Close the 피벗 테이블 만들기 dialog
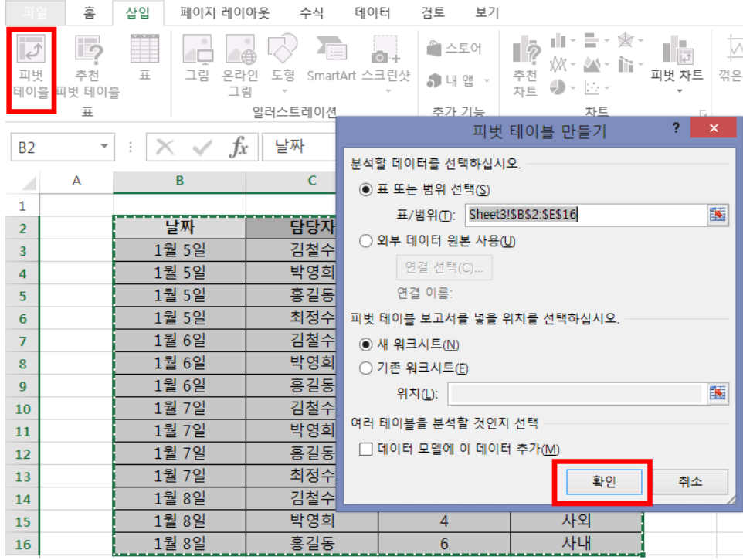Image resolution: width=743 pixels, height=560 pixels. 714,128
